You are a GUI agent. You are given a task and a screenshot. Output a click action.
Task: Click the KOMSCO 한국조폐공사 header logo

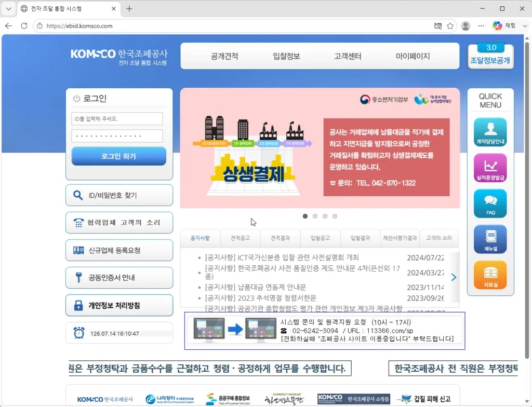[x=119, y=57]
